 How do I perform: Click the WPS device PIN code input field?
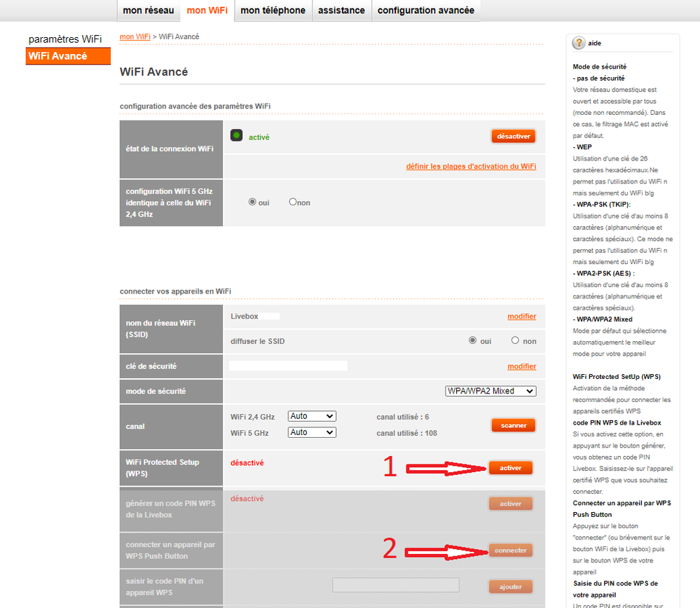tap(396, 585)
